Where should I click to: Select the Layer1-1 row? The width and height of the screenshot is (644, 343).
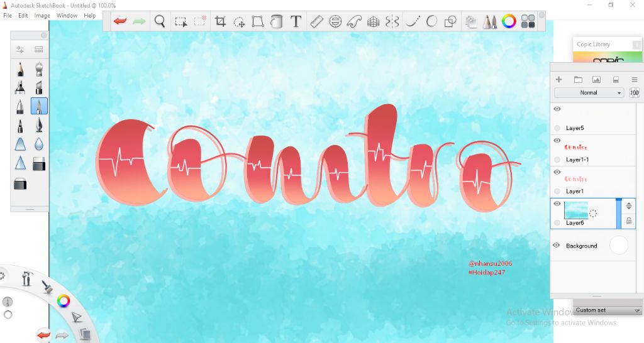click(592, 150)
